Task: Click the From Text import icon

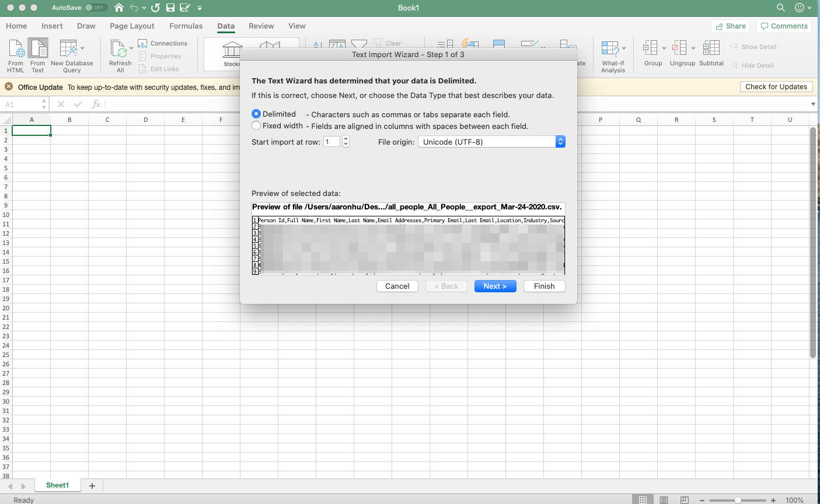Action: 38,49
